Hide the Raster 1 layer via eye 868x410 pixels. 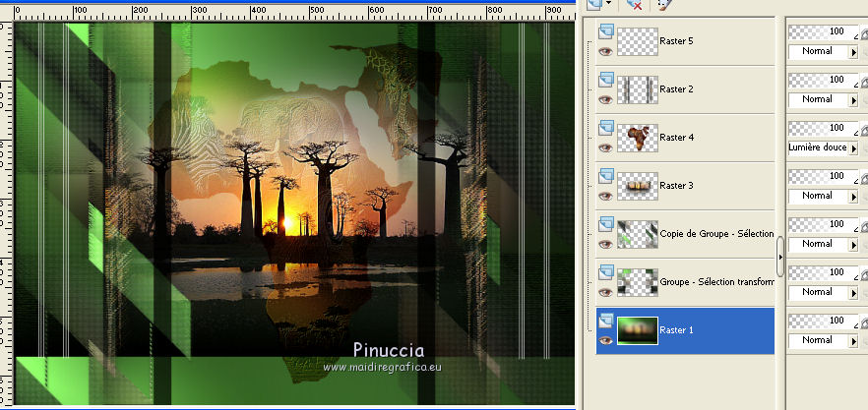pos(605,340)
